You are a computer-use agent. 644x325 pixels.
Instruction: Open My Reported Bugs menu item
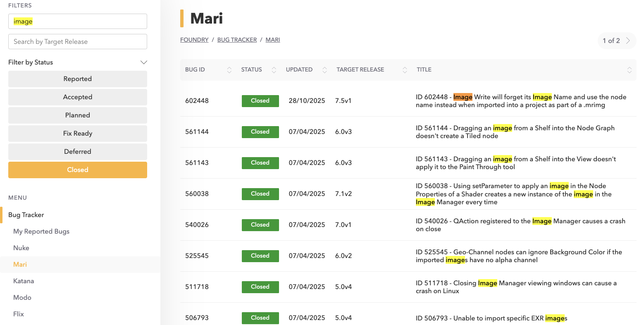[x=41, y=232]
